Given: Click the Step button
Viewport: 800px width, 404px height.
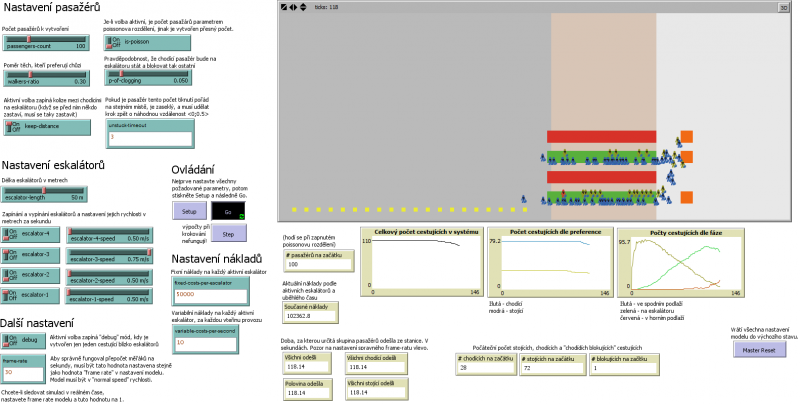Looking at the screenshot, I should 227,233.
